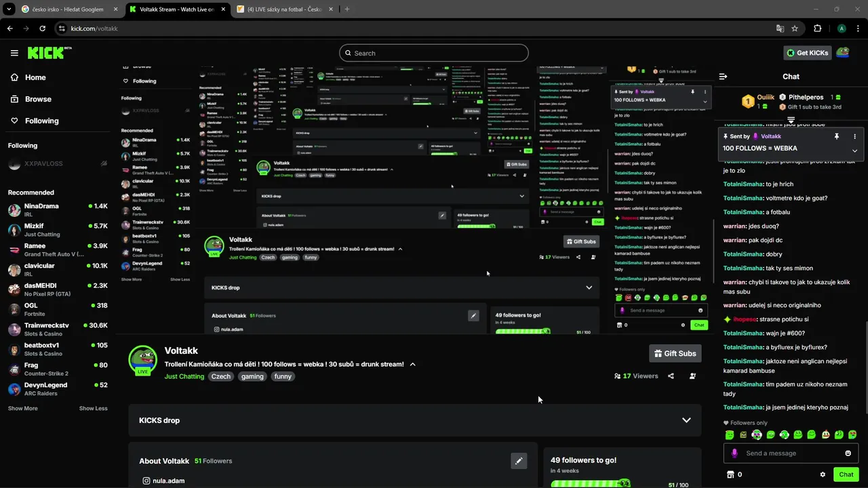The height and width of the screenshot is (488, 868).
Task: Open DevynLegend channel in sidebar
Action: [58, 389]
